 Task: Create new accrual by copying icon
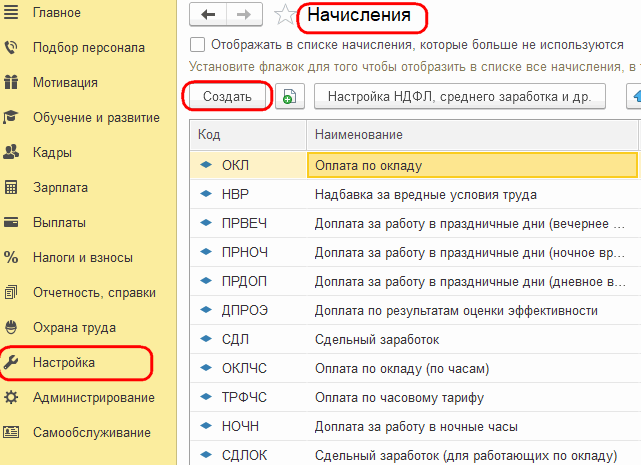(x=289, y=97)
